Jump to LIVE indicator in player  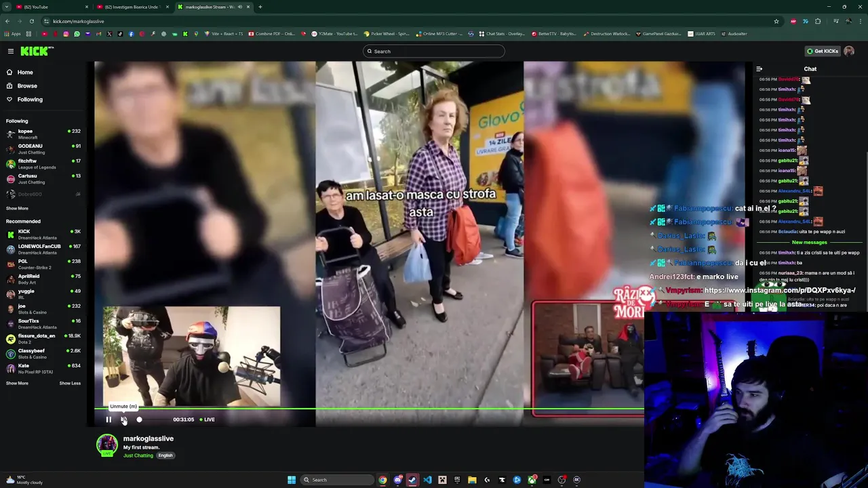click(208, 420)
